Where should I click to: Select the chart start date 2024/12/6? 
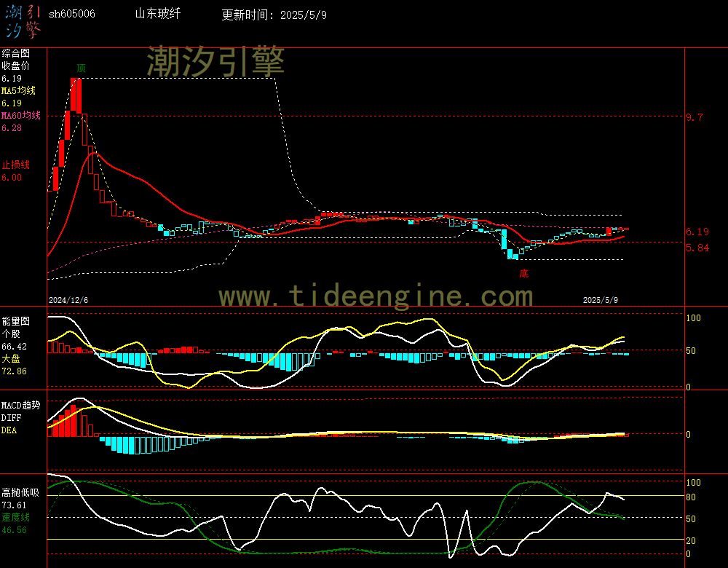coord(68,300)
